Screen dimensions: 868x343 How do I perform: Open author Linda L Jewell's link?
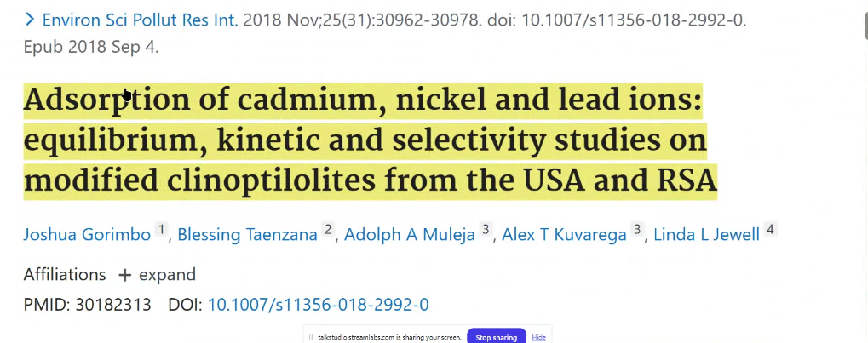click(x=706, y=235)
